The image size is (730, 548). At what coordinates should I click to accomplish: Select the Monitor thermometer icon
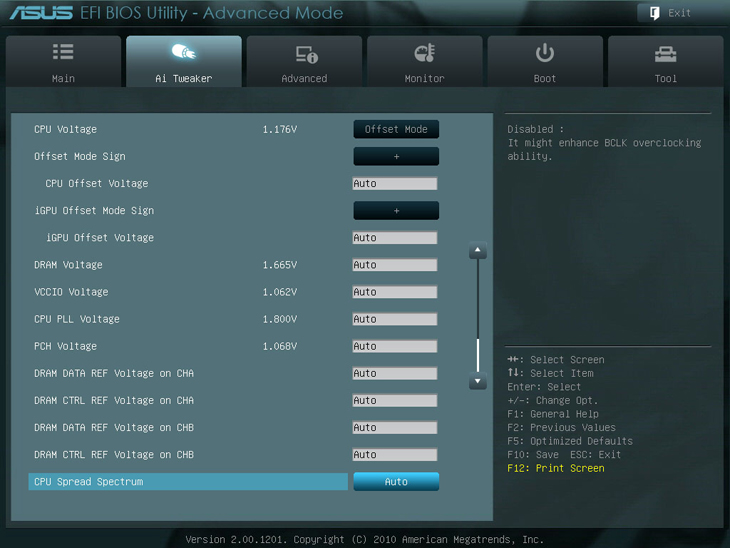click(425, 53)
